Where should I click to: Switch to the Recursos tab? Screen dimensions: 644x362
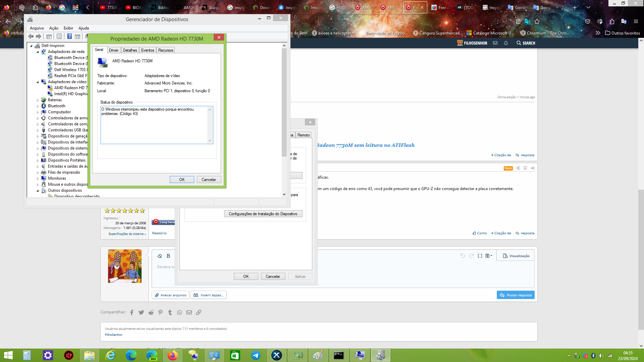click(166, 50)
